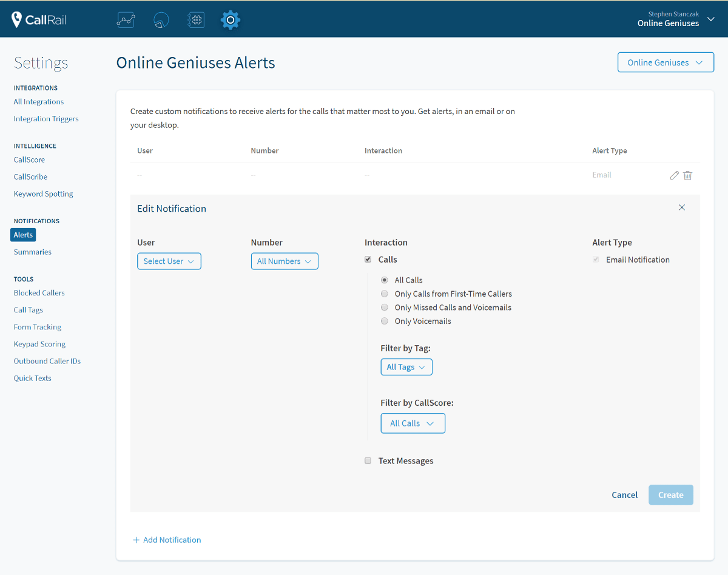
Task: Toggle the Email Notification checkbox
Action: (596, 260)
